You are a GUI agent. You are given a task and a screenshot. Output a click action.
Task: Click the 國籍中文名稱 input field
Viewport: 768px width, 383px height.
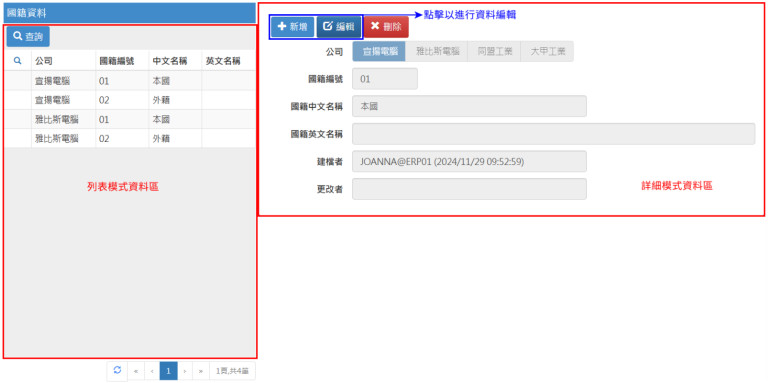(x=469, y=106)
